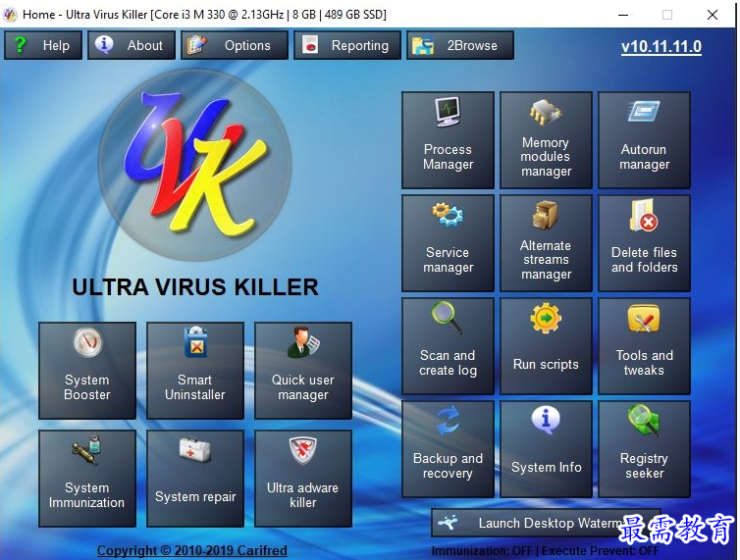The height and width of the screenshot is (560, 740).
Task: Open the Run scripts tile
Action: point(546,346)
